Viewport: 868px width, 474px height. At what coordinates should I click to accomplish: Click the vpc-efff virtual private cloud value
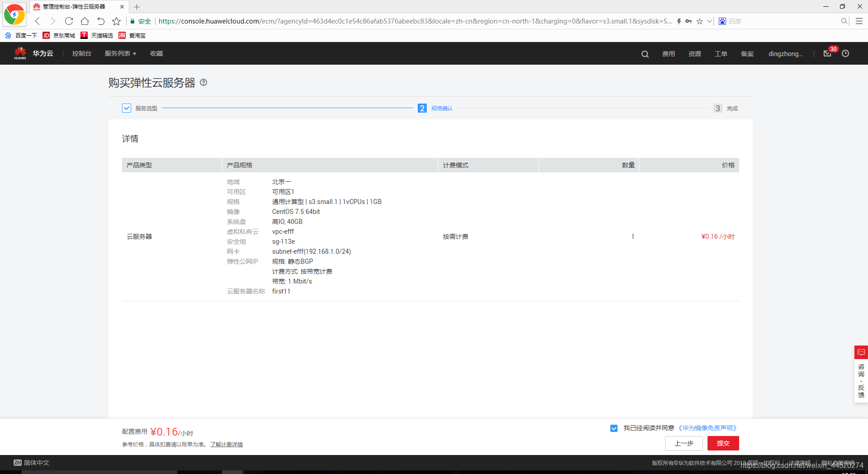283,232
